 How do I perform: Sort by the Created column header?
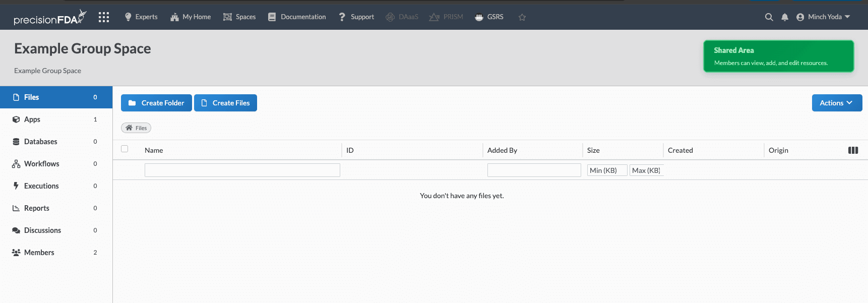[x=680, y=150]
